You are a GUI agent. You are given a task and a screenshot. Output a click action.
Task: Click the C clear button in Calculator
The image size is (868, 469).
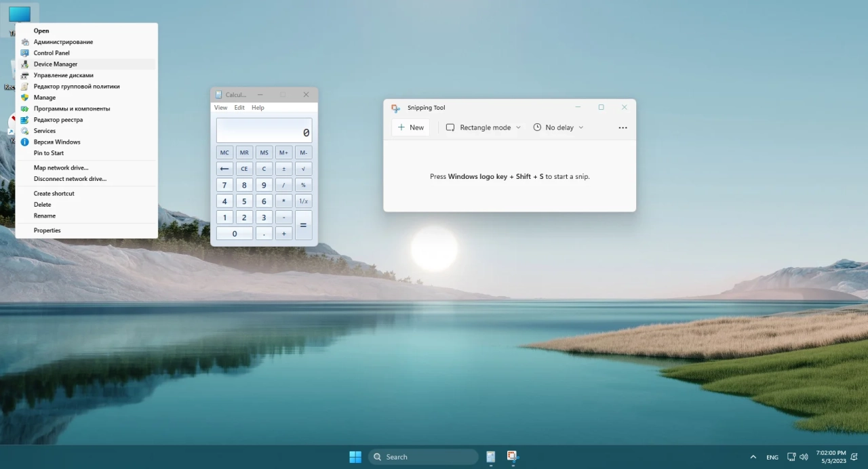point(264,169)
